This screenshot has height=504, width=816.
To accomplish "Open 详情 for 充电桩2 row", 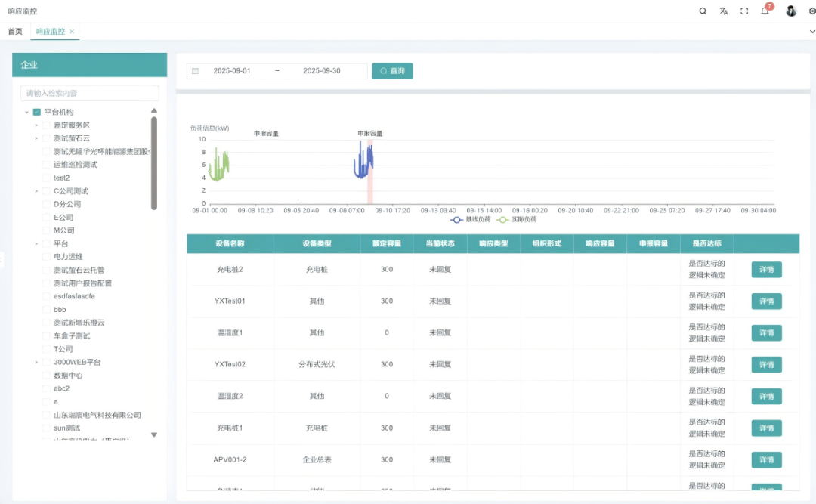I will (x=766, y=270).
